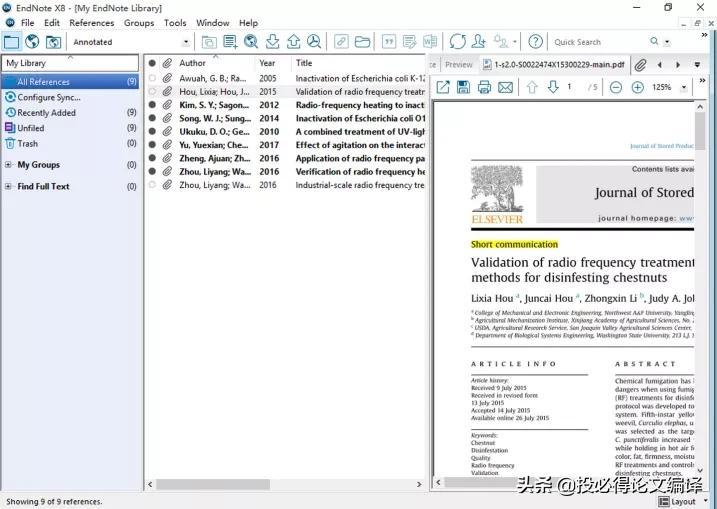Click Export upload-arrow icon
717x509 pixels.
coord(293,42)
